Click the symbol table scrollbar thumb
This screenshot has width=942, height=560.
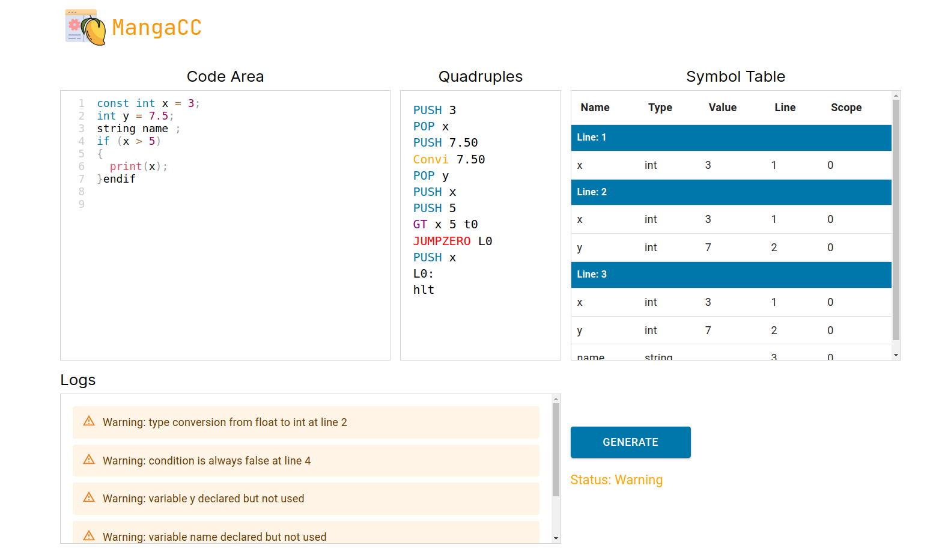tap(896, 220)
